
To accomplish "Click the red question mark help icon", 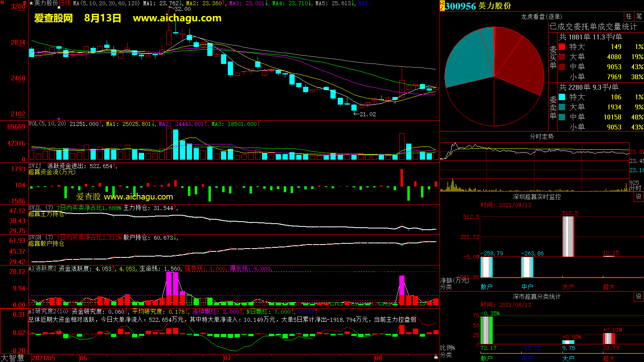I will (25, 3).
